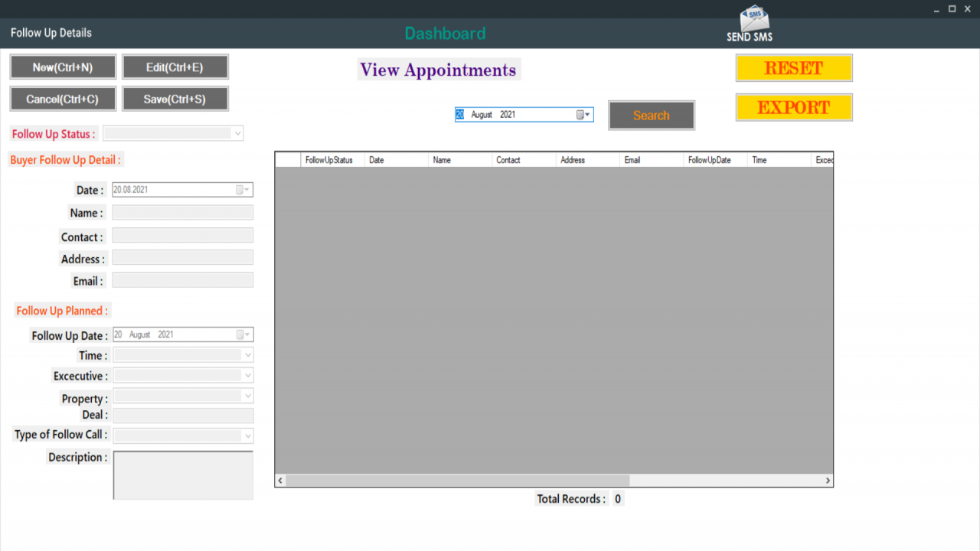980x551 pixels.
Task: Select the Date column header in grid
Action: [x=397, y=160]
